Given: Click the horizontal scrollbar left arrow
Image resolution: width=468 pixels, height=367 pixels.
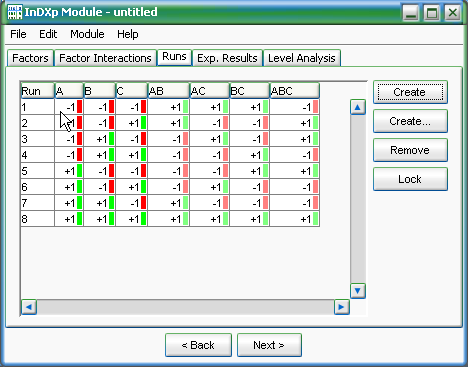Looking at the screenshot, I should [29, 307].
